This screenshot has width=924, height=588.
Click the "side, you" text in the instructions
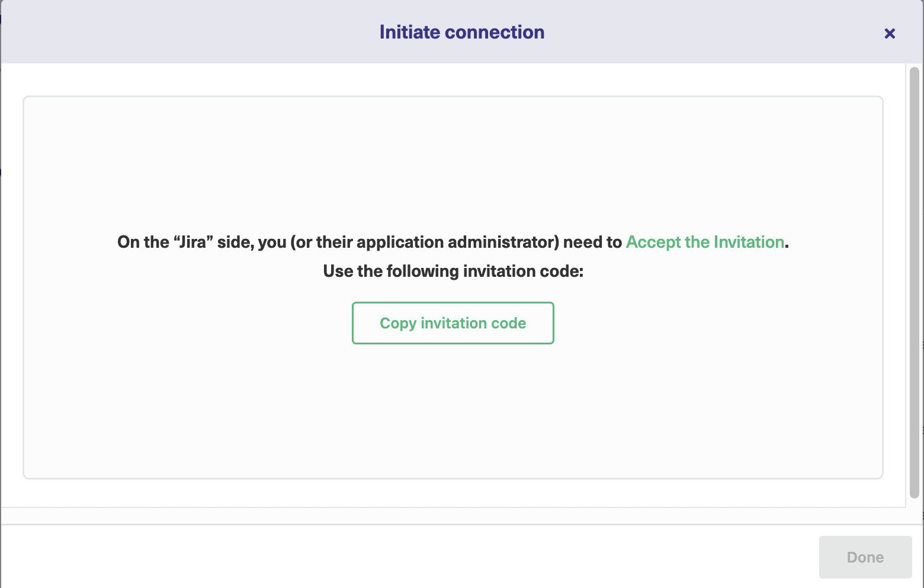[x=252, y=242]
